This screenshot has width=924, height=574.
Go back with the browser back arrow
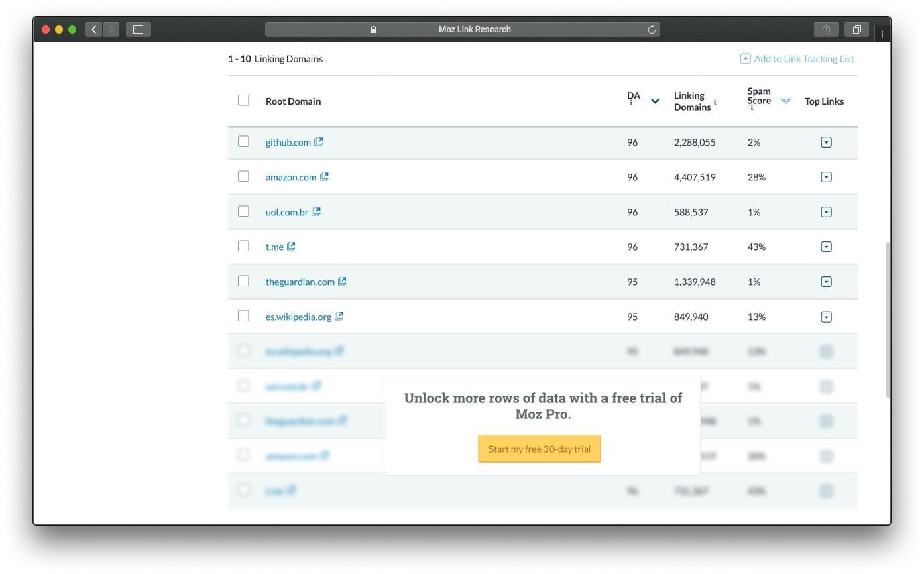pos(94,30)
